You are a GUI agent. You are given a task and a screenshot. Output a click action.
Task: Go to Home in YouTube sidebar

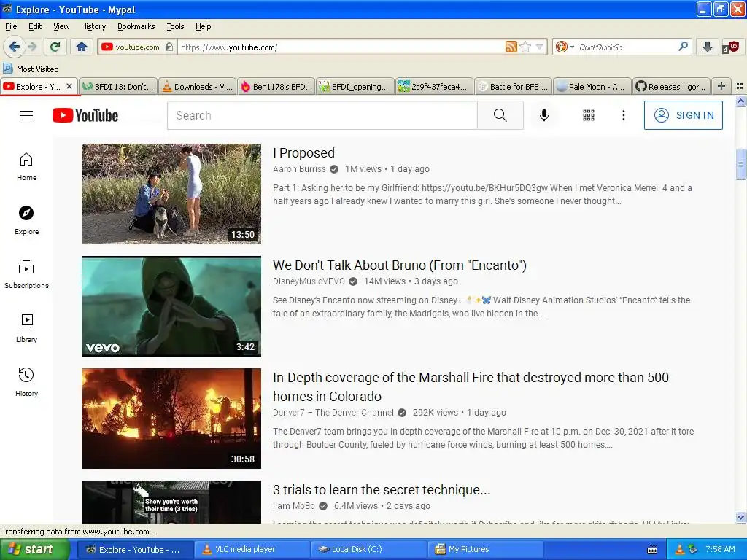[26, 167]
